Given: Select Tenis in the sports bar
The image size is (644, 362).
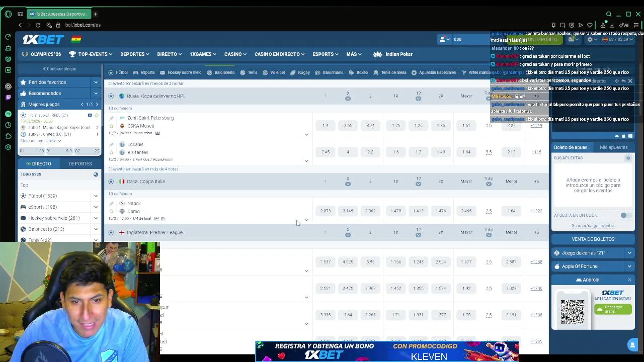Looking at the screenshot, I should point(249,72).
